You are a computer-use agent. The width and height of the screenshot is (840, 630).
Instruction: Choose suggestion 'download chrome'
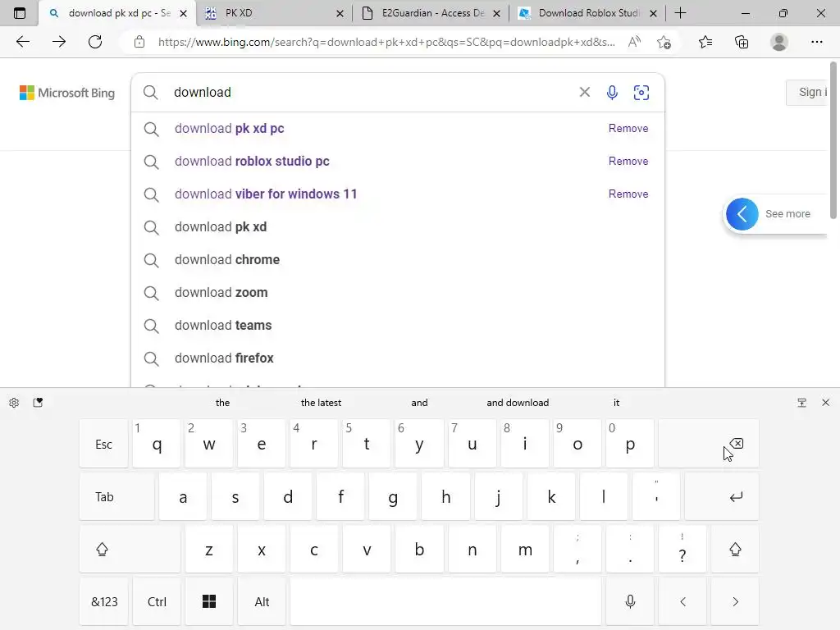tap(398, 259)
